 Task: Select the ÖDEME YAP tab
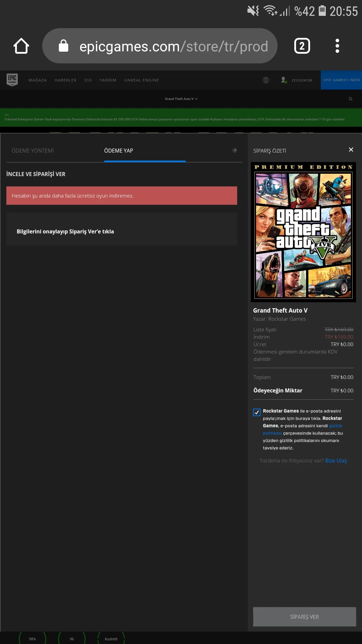pyautogui.click(x=119, y=151)
